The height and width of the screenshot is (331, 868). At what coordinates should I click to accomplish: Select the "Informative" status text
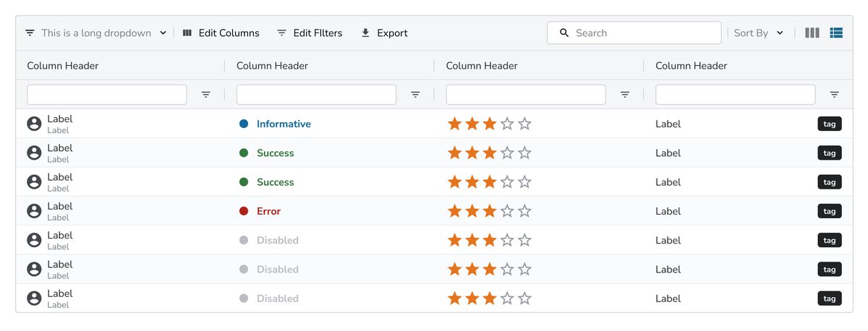284,124
